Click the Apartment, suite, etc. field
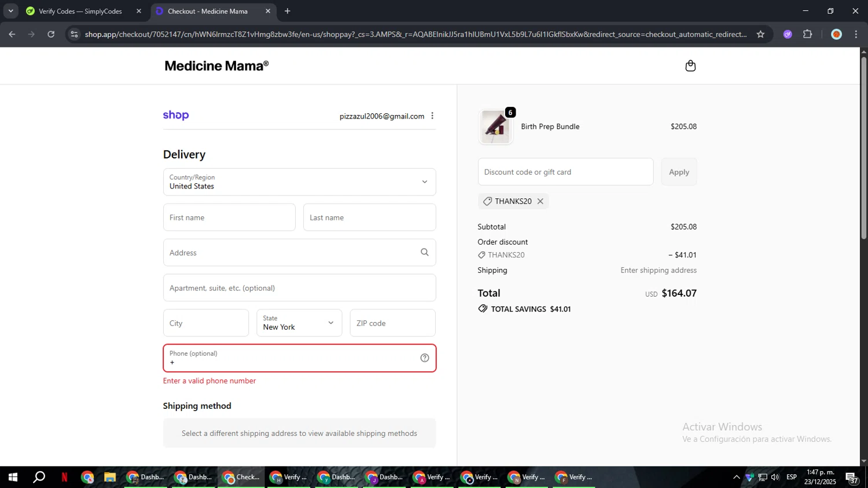 pos(299,288)
